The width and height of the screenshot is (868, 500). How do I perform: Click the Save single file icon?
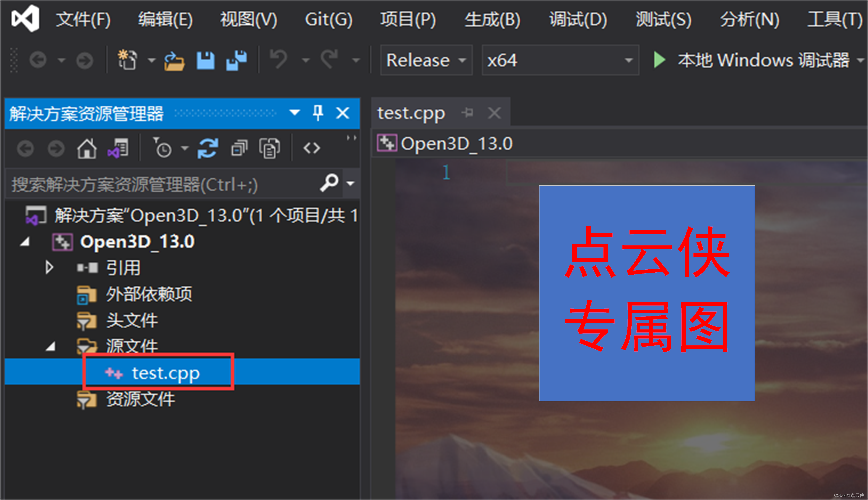pos(205,60)
